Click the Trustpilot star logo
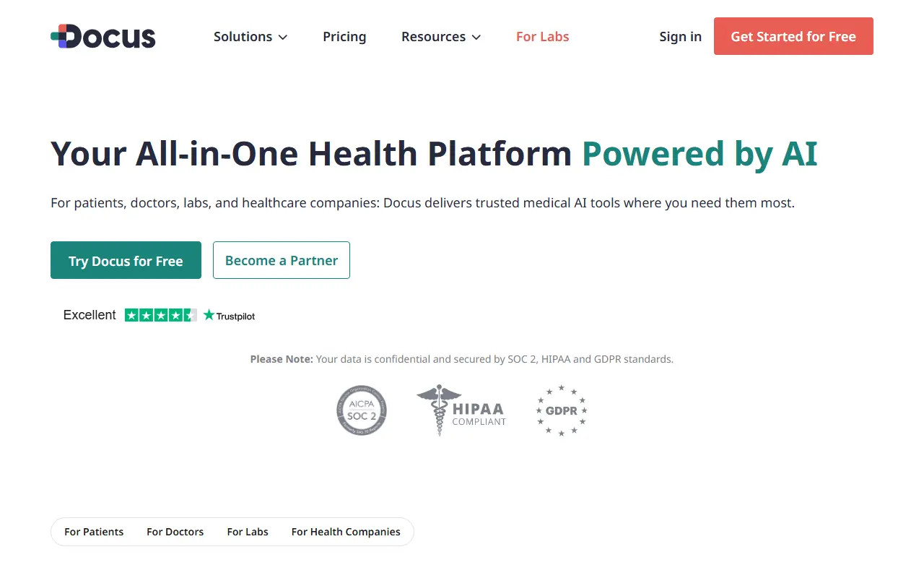Image resolution: width=924 pixels, height=578 pixels. point(208,315)
